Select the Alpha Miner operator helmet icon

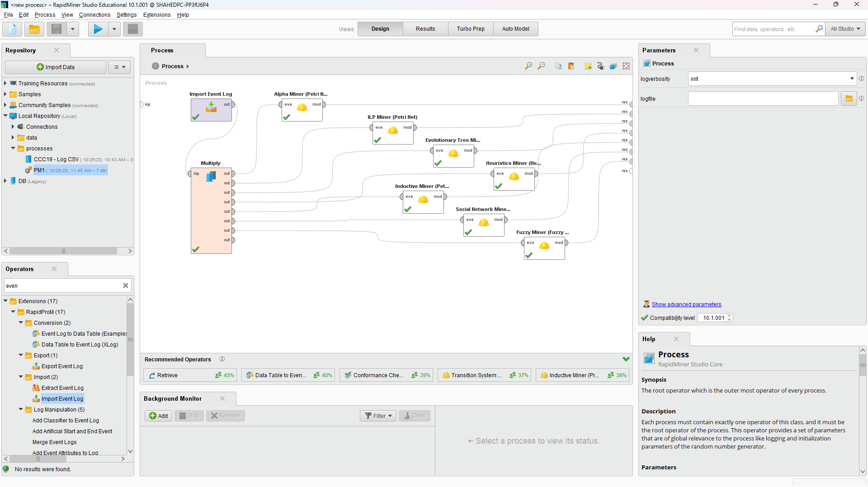tap(302, 108)
